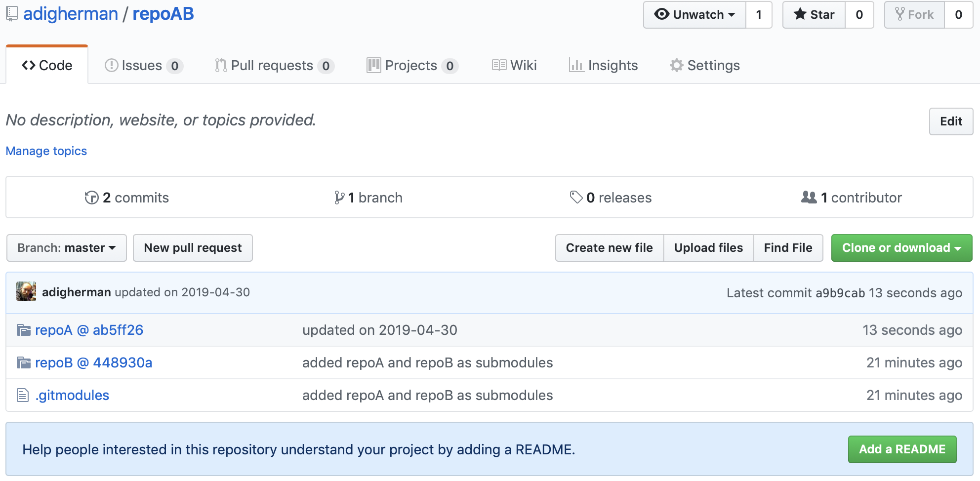View the 1 branch list
This screenshot has width=980, height=481.
click(x=368, y=198)
